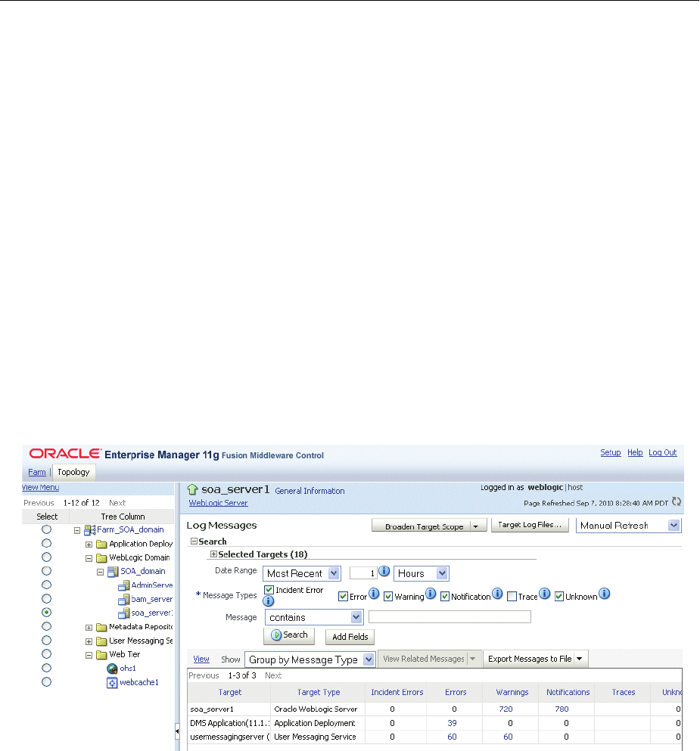700x751 pixels.
Task: Open the Help link
Action: (635, 452)
